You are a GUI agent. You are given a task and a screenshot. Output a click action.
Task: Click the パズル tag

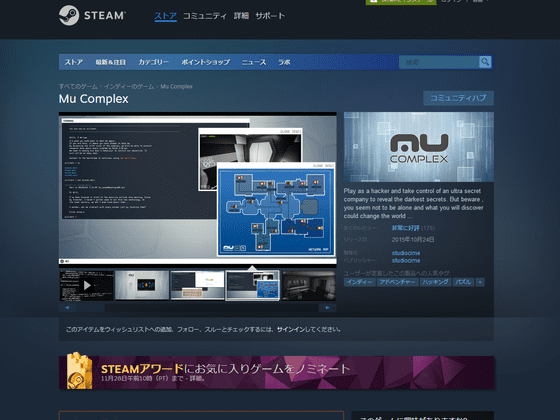point(463,282)
